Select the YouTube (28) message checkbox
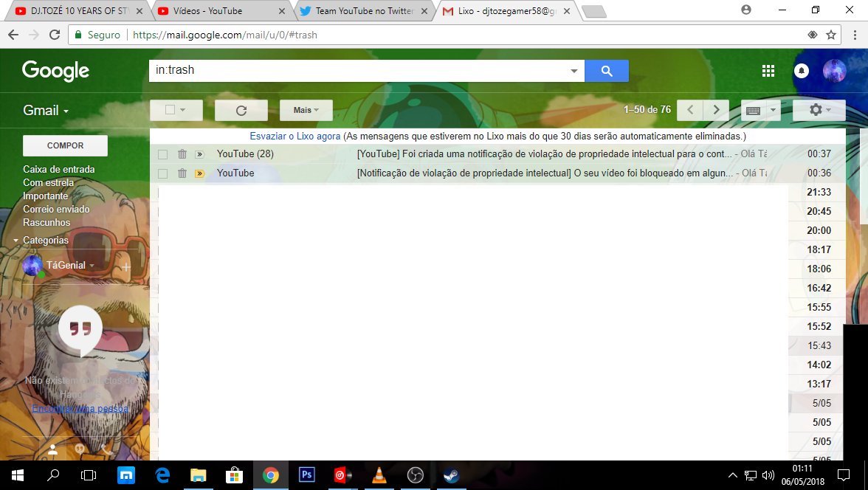Image resolution: width=868 pixels, height=490 pixels. pyautogui.click(x=162, y=154)
